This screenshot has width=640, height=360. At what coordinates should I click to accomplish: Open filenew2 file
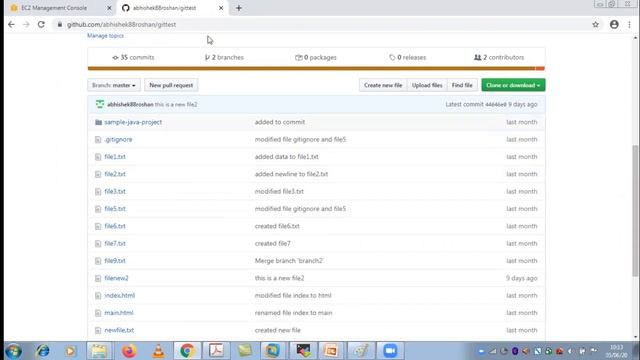(x=116, y=278)
